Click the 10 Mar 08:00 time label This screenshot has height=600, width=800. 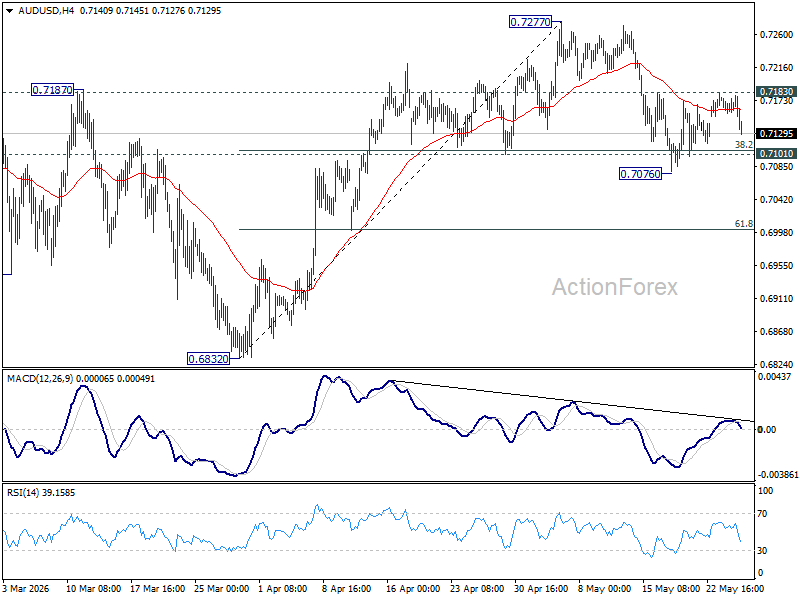93,589
